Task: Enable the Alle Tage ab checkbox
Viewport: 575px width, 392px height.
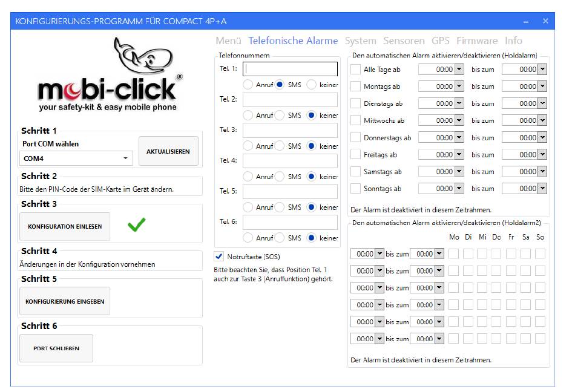Action: 356,70
